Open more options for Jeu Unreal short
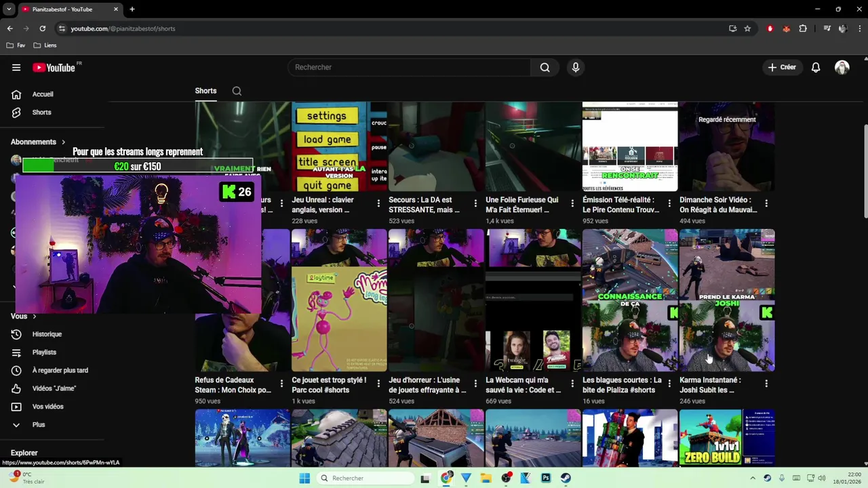 (x=378, y=203)
